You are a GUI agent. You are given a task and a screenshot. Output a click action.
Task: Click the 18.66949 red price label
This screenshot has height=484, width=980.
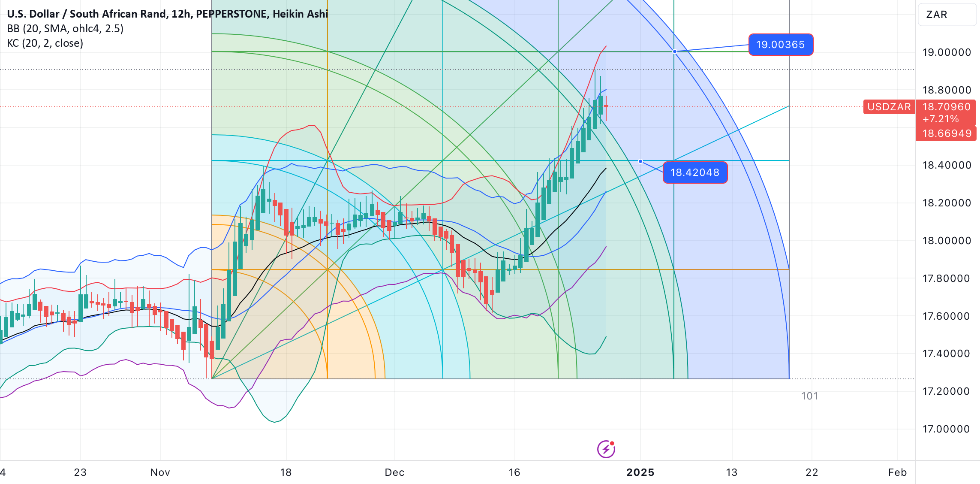pyautogui.click(x=947, y=133)
